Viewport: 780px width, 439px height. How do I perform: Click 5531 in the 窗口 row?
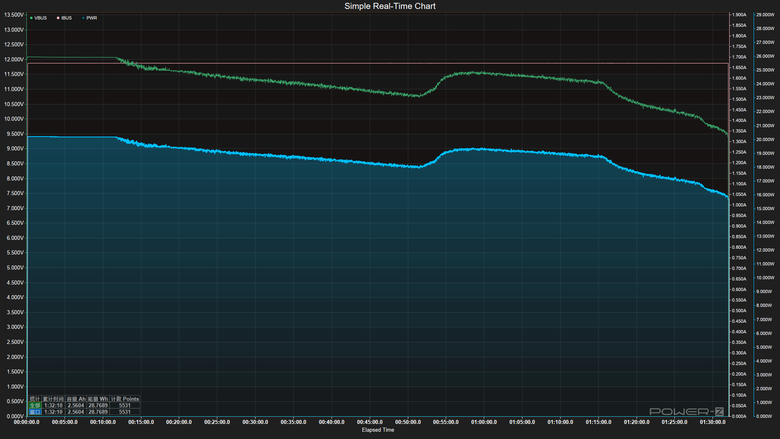(x=125, y=412)
